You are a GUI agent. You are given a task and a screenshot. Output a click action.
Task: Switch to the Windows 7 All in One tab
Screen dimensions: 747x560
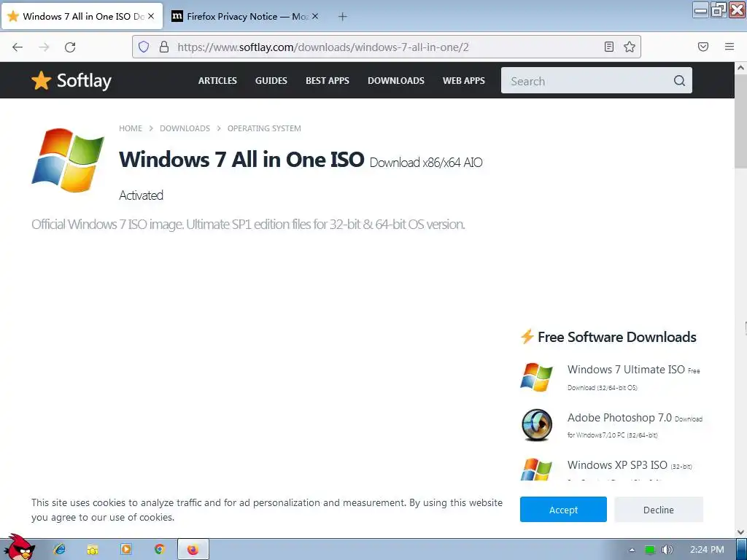82,16
